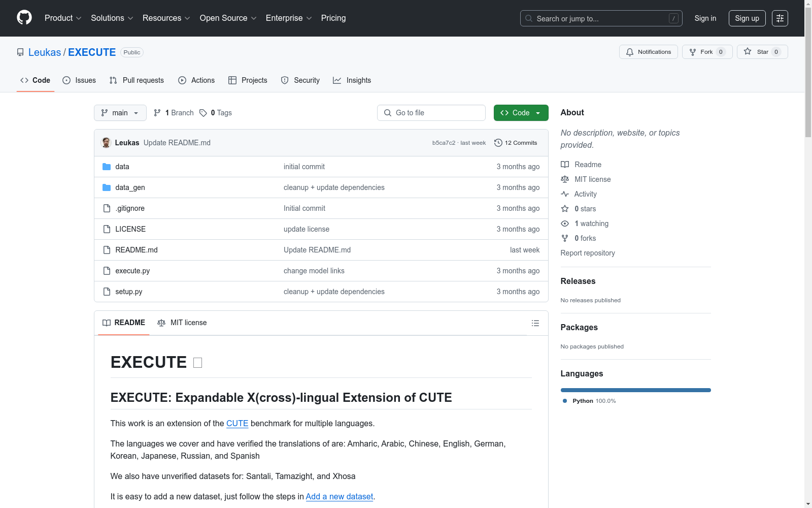Image resolution: width=812 pixels, height=508 pixels.
Task: Go to the Pricing page
Action: [333, 18]
